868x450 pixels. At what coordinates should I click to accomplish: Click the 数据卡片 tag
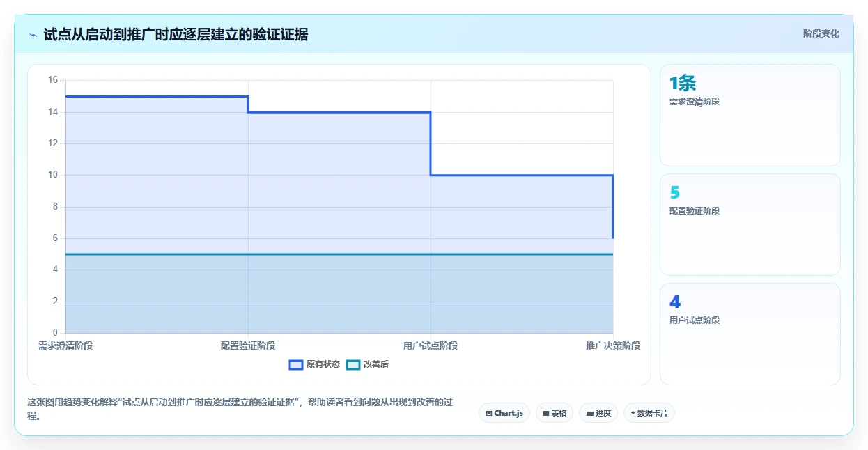[x=649, y=413]
